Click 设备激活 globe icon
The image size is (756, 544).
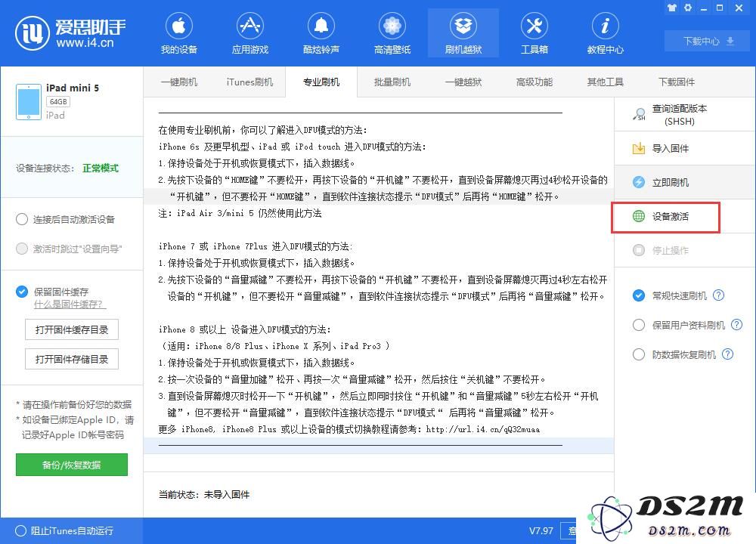click(638, 216)
